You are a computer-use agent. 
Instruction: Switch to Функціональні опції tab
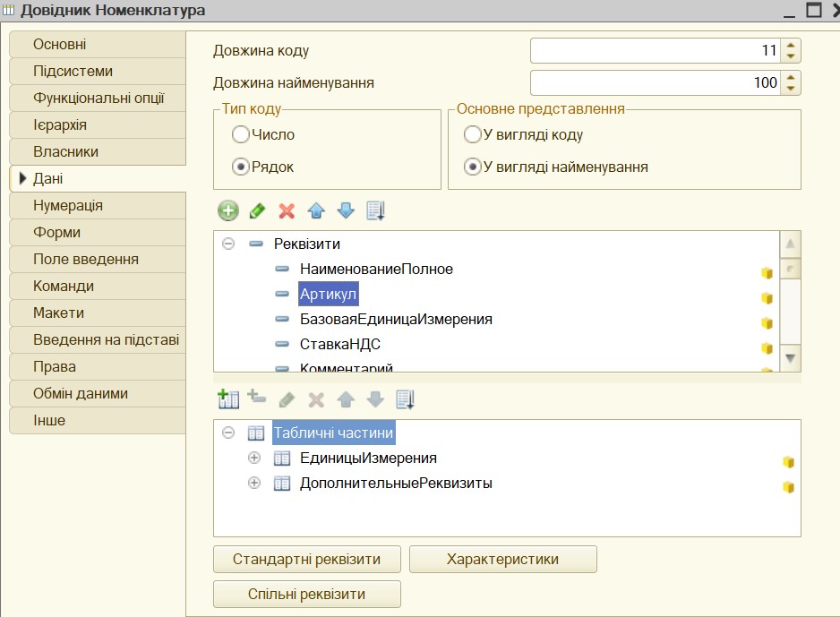tap(98, 98)
